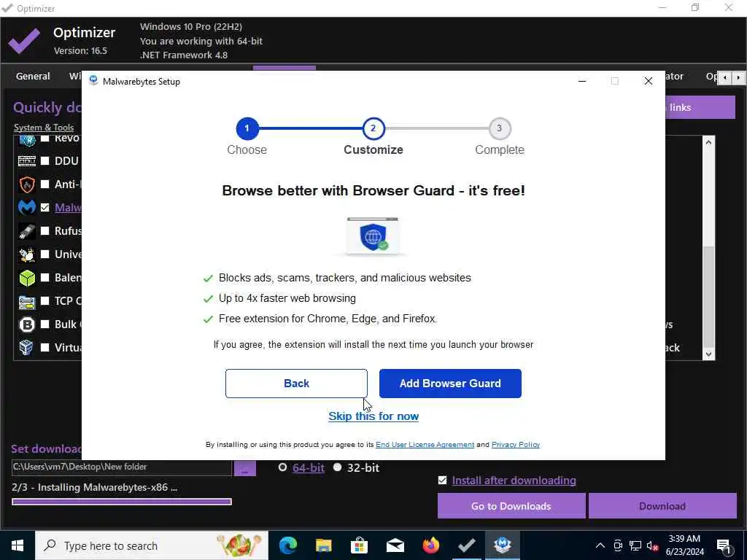
Task: Click Skip this for now link
Action: click(373, 416)
